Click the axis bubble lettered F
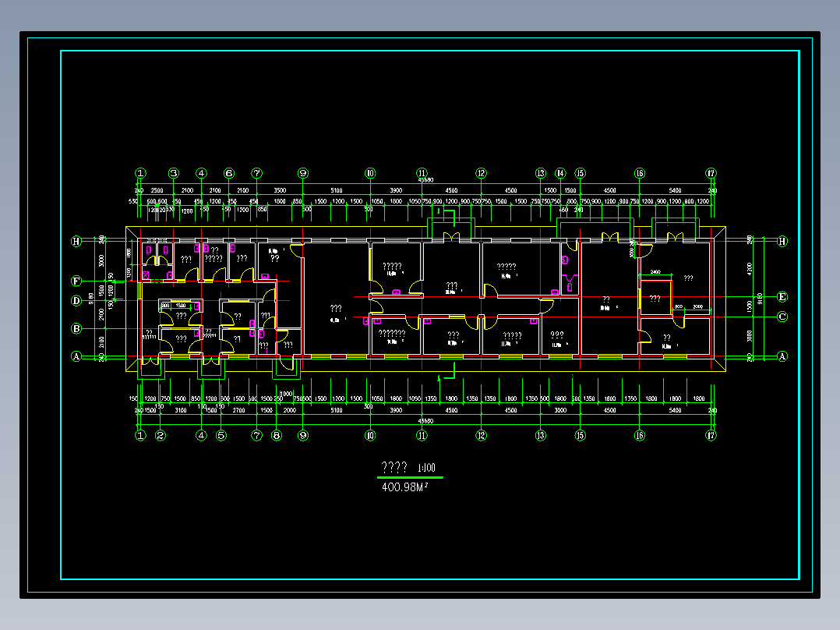 (76, 281)
